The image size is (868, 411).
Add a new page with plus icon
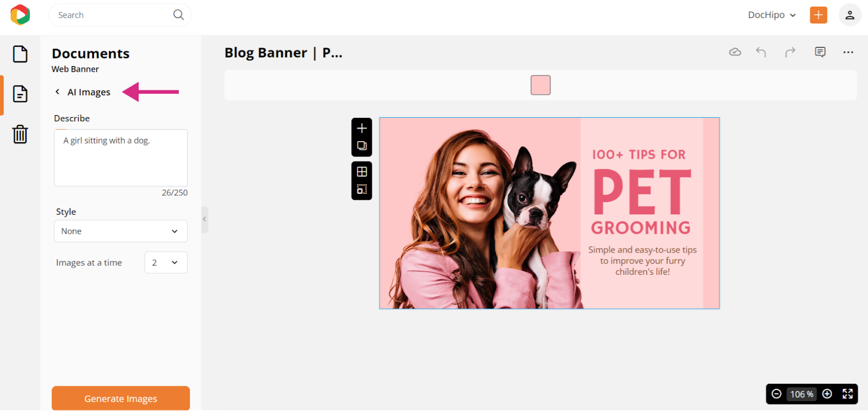[362, 128]
